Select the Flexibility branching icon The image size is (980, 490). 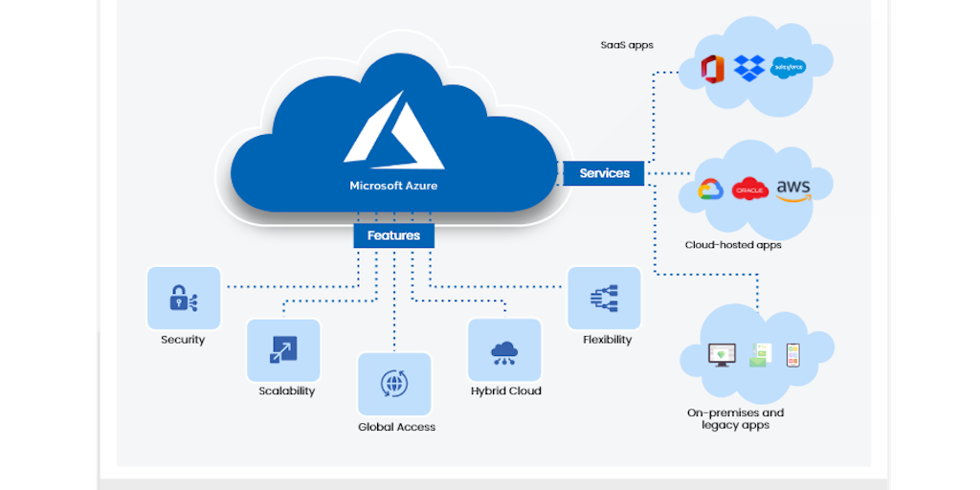click(x=604, y=299)
